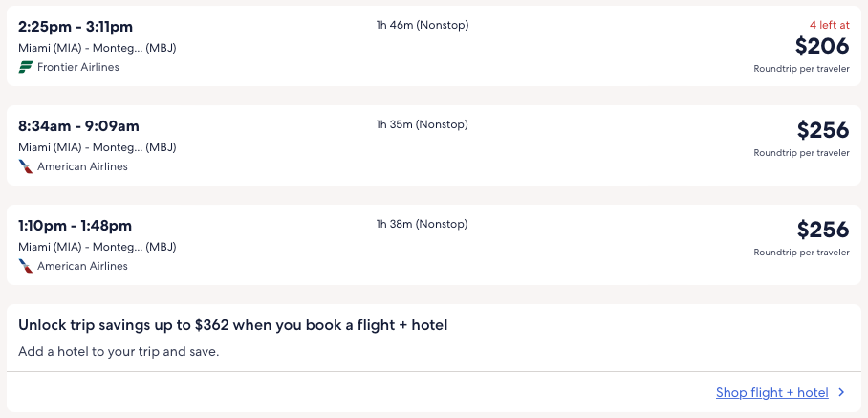Click American Airlines name on 1:10pm flight
868x418 pixels.
[x=82, y=266]
